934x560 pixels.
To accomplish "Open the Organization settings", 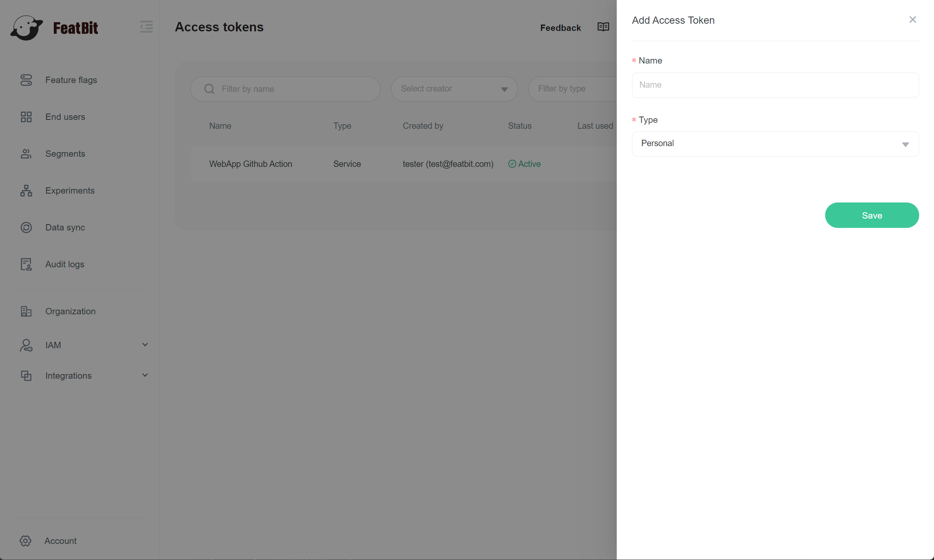I will (70, 311).
